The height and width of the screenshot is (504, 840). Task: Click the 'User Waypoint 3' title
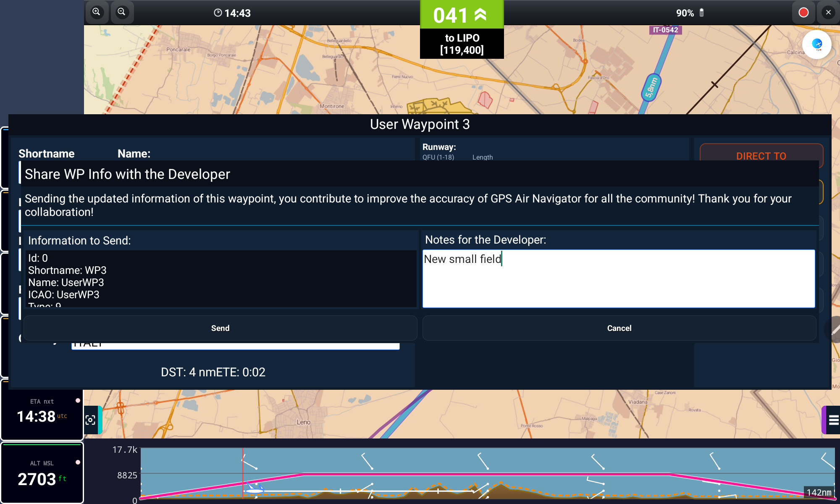click(420, 124)
